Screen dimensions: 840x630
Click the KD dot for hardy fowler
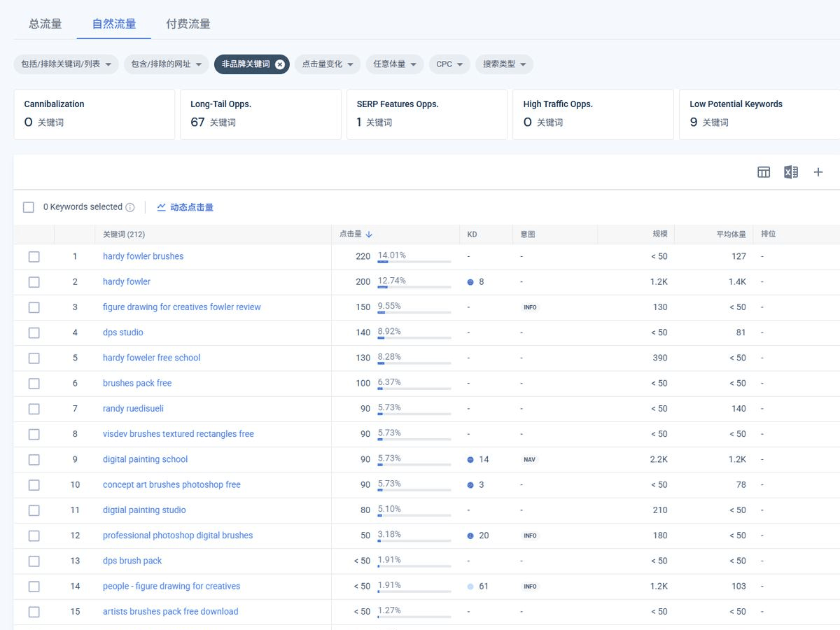click(470, 282)
